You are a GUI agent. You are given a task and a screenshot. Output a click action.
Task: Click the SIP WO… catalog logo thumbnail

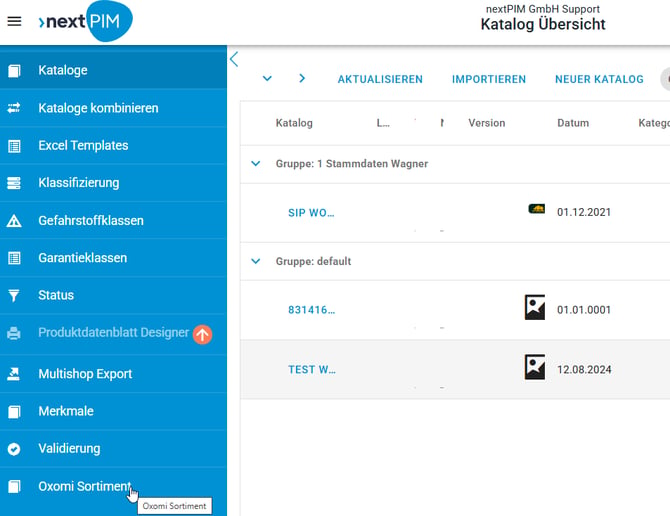(537, 209)
